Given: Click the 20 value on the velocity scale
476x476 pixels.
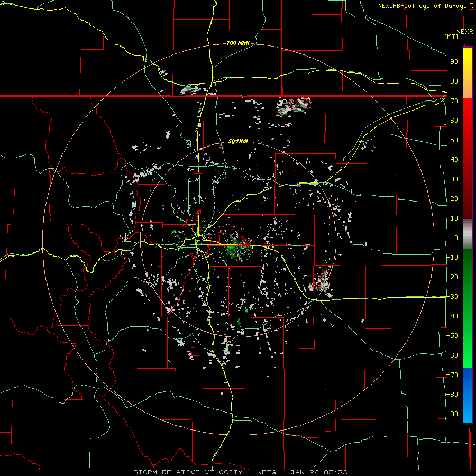Looking at the screenshot, I should 454,199.
